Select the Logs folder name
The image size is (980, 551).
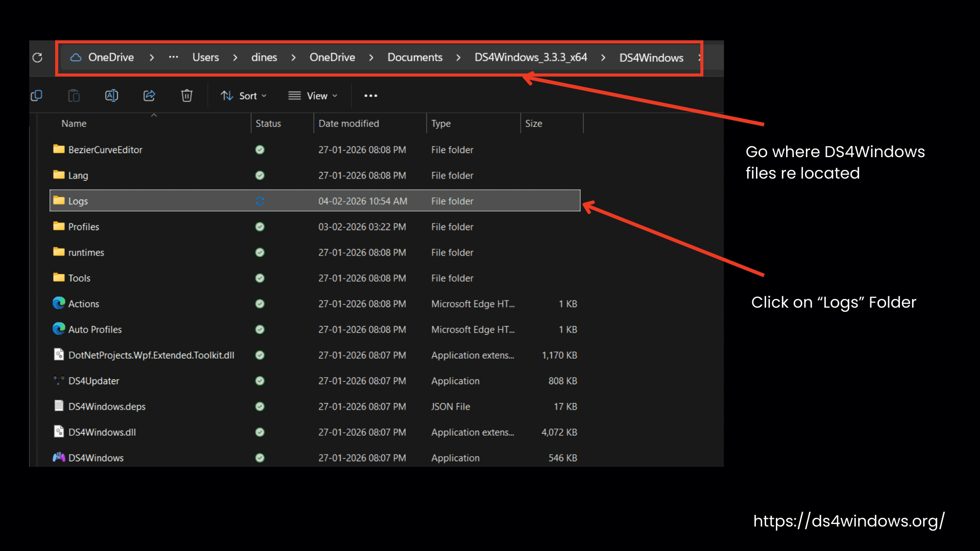(78, 201)
